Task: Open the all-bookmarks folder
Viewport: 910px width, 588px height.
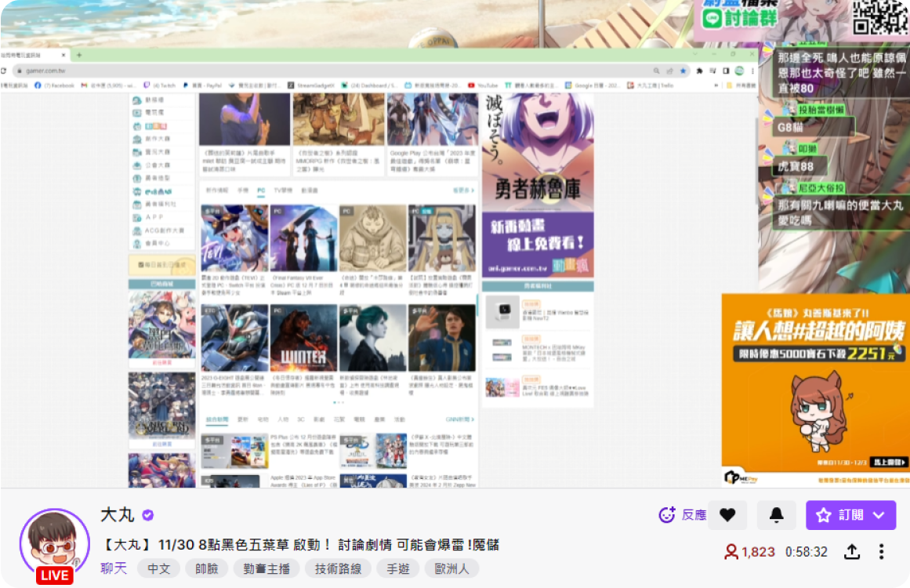Action: pos(741,85)
